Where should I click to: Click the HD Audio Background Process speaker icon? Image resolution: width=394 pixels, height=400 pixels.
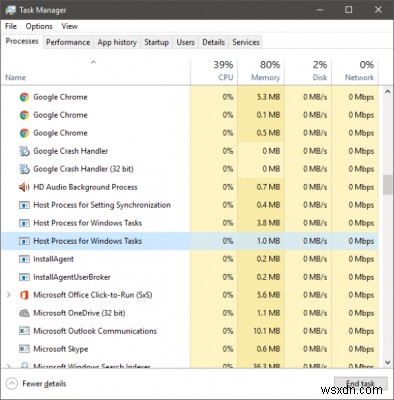[24, 187]
